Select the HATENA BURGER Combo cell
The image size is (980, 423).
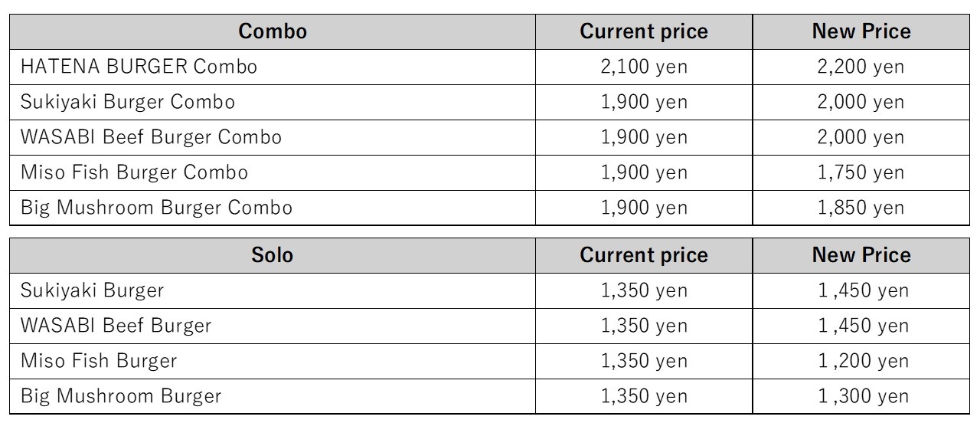pos(139,67)
